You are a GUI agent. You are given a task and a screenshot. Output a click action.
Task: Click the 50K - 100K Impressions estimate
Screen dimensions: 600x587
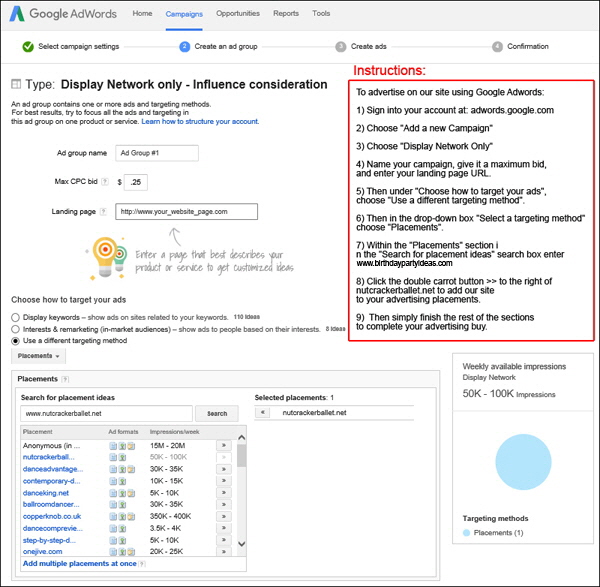point(509,394)
